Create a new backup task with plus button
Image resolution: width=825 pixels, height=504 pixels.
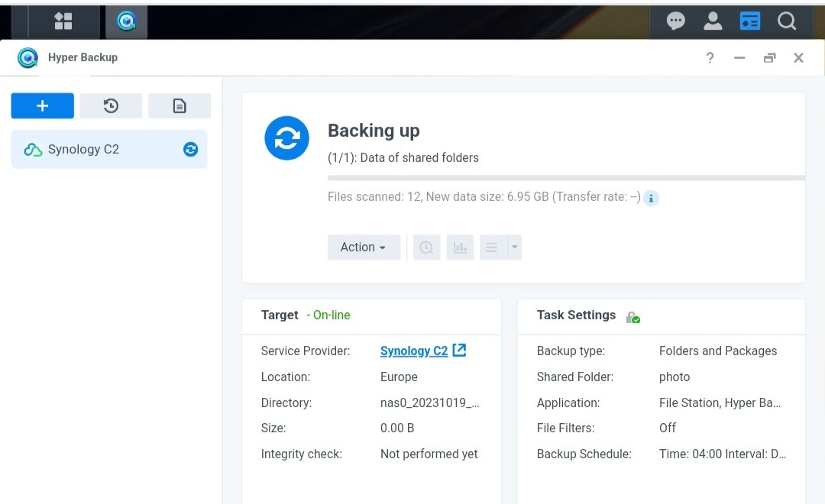(x=43, y=105)
